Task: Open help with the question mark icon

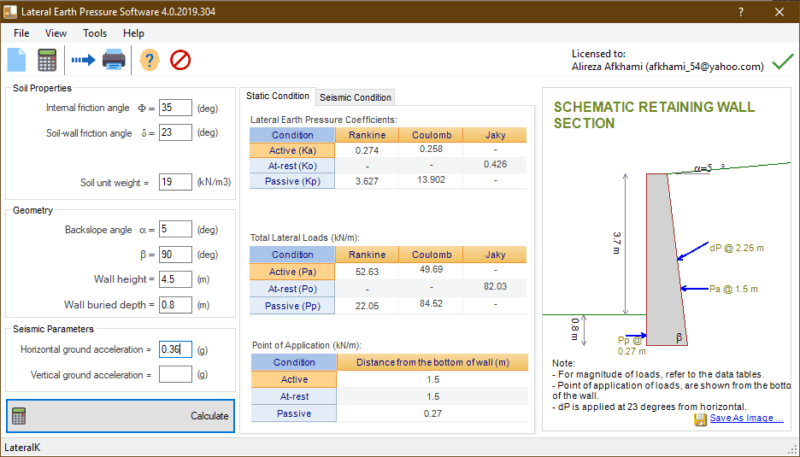Action: [149, 60]
